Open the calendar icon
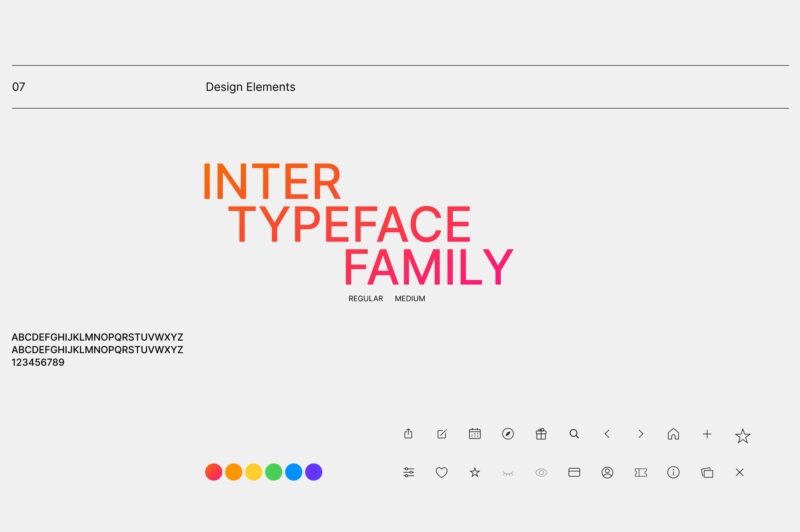800x532 pixels. 475,434
